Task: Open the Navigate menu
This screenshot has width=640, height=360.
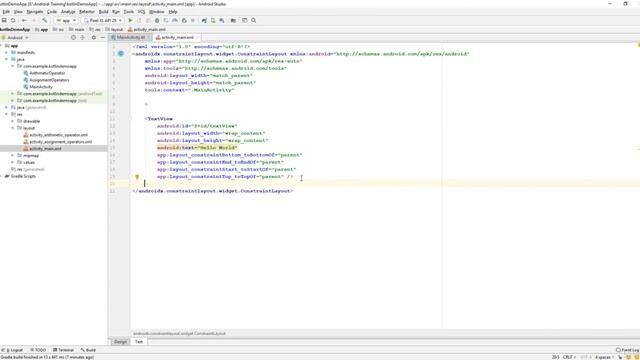Action: pos(35,12)
